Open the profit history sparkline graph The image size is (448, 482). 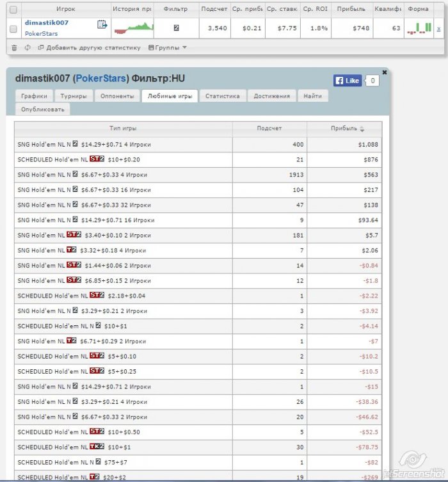tap(134, 28)
